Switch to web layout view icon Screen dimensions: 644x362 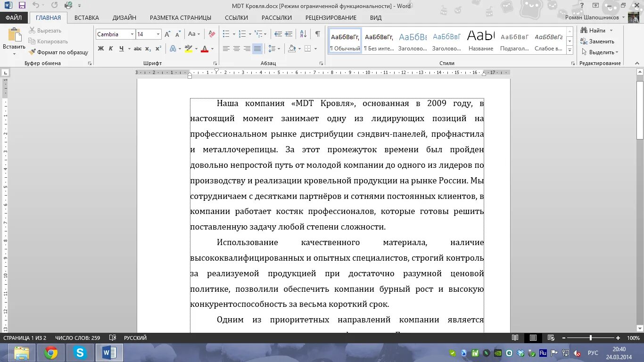[x=550, y=338]
